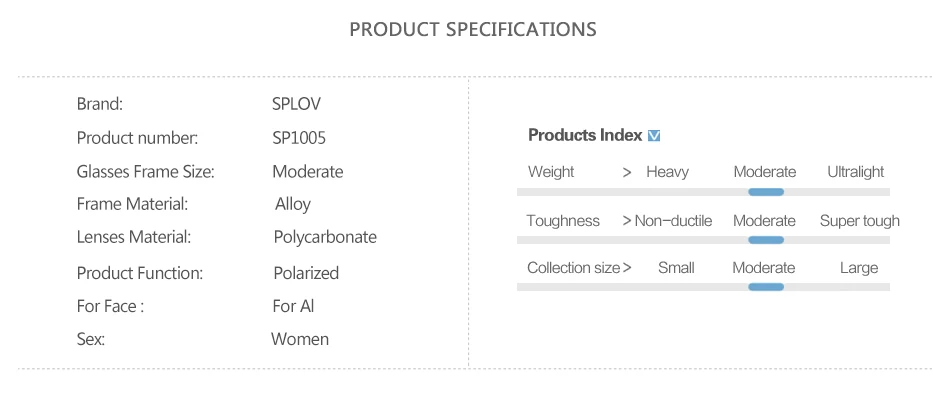Click the Polycarbonate lenses material value
949x420 pixels.
[325, 237]
